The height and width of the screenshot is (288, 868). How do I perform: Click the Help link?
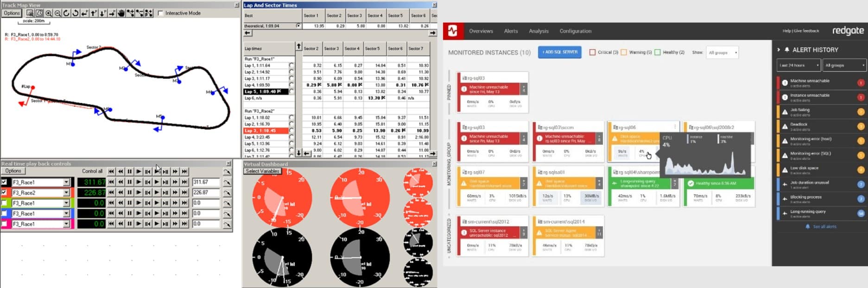coord(787,31)
